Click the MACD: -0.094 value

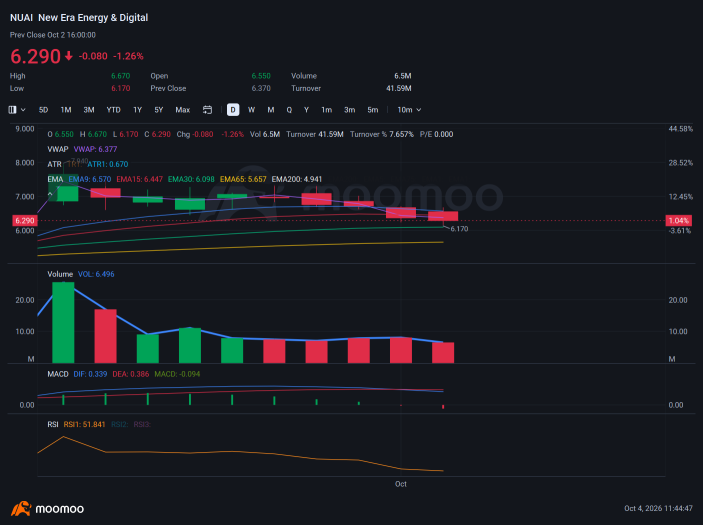click(177, 374)
